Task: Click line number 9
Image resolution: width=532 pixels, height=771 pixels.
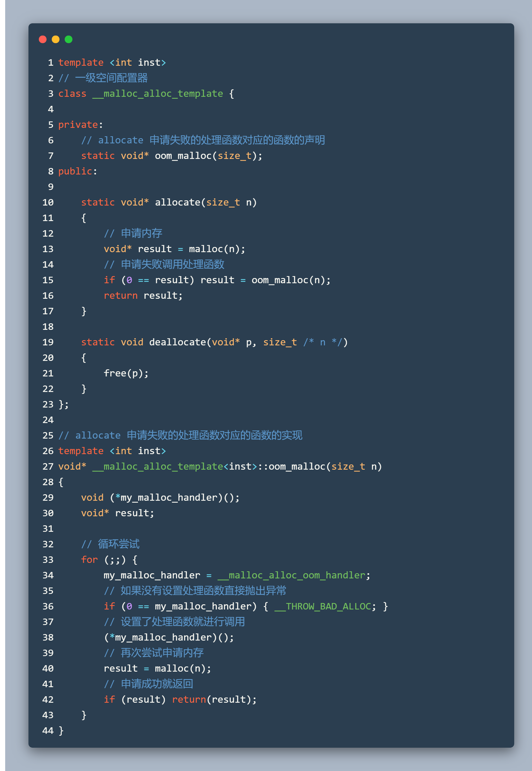Action: (51, 187)
